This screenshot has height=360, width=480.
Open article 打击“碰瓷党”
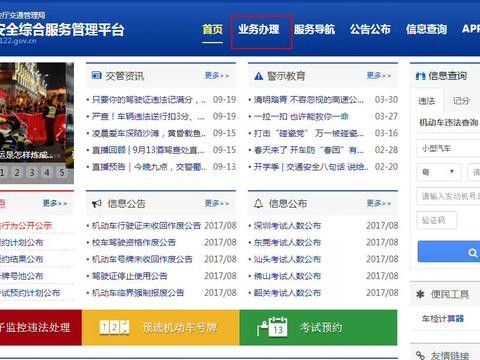tap(309, 133)
